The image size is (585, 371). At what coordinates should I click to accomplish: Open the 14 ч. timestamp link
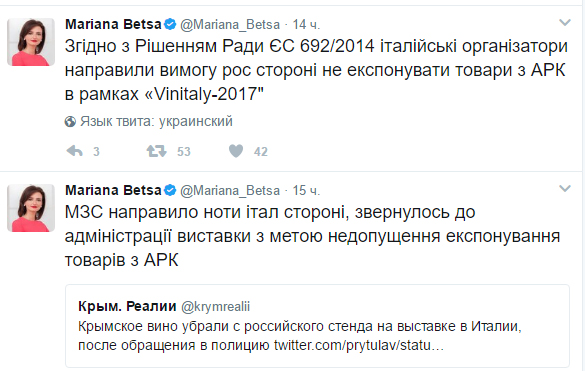coord(306,25)
